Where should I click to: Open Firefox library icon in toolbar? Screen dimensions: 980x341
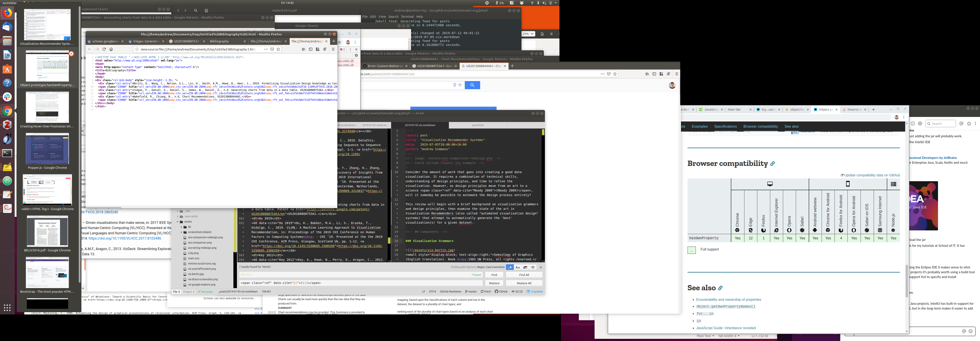(304, 49)
